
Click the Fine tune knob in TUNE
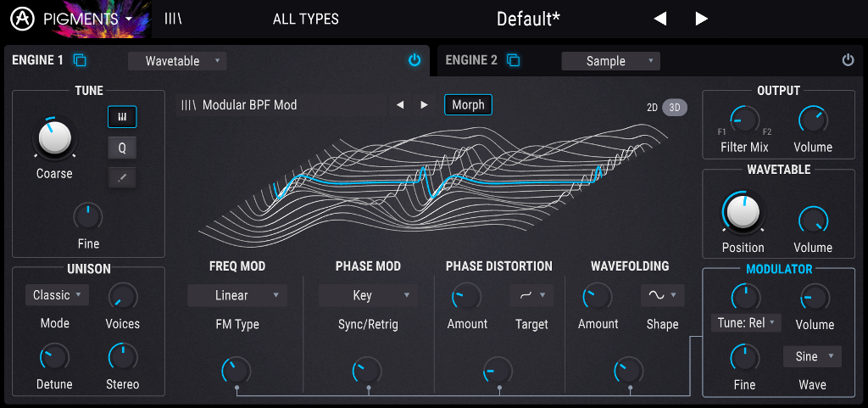click(x=88, y=216)
